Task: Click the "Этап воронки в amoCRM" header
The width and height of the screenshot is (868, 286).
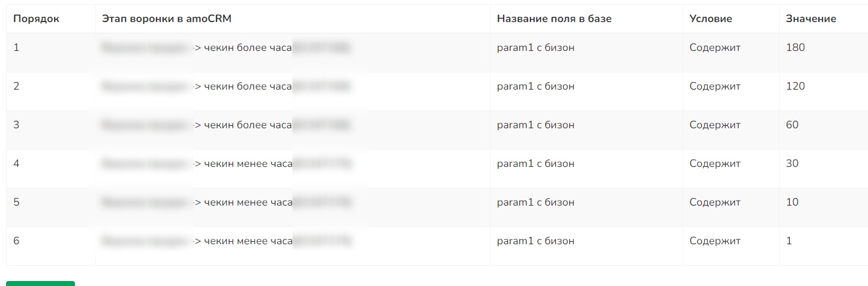Action: 166,18
